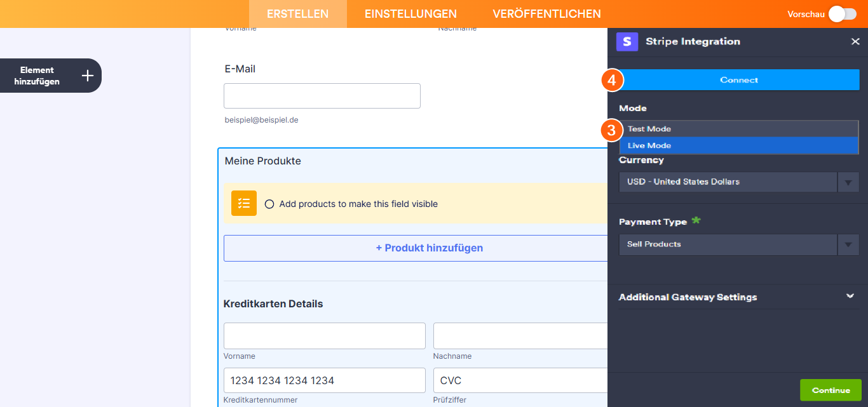Click the Kreditkartennummer field

pyautogui.click(x=324, y=380)
